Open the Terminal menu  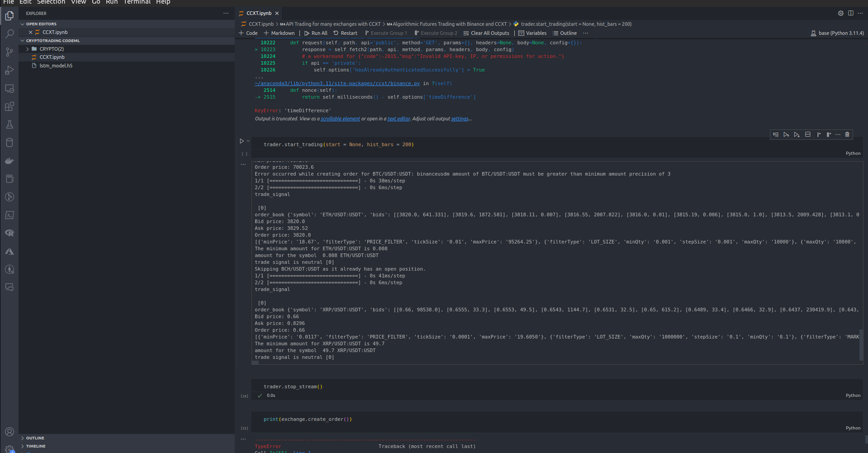point(137,2)
